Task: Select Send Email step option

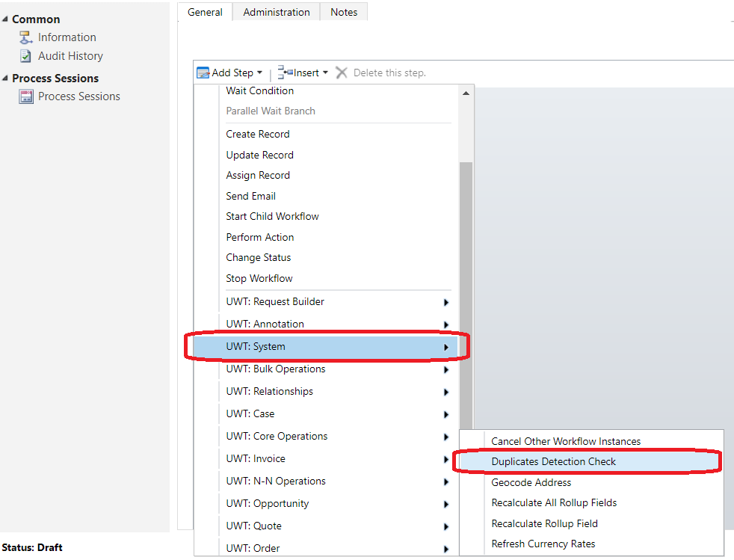Action: coord(250,197)
